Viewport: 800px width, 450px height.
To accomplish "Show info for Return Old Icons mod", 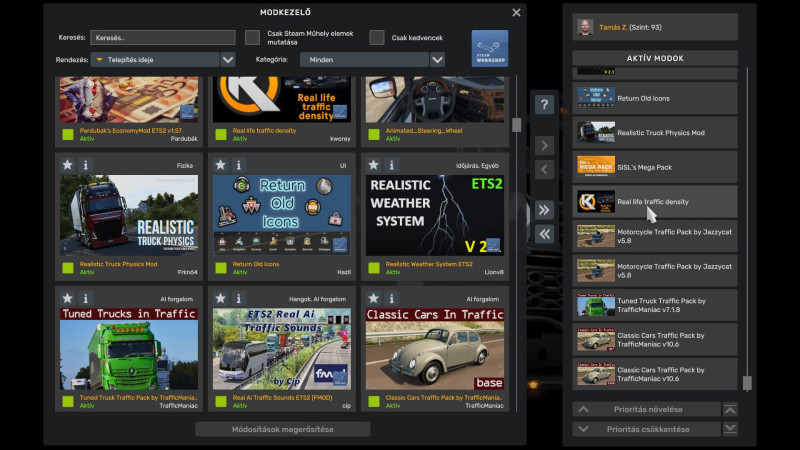I will click(x=239, y=165).
